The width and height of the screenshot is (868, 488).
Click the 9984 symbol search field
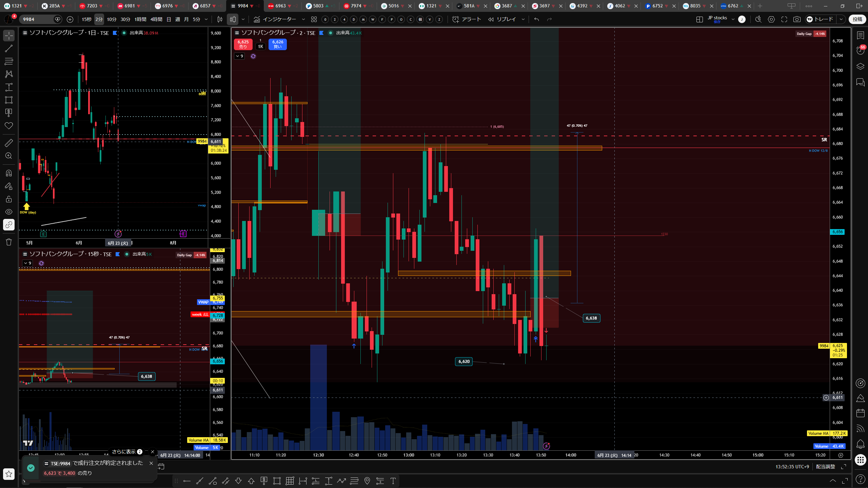tap(37, 19)
